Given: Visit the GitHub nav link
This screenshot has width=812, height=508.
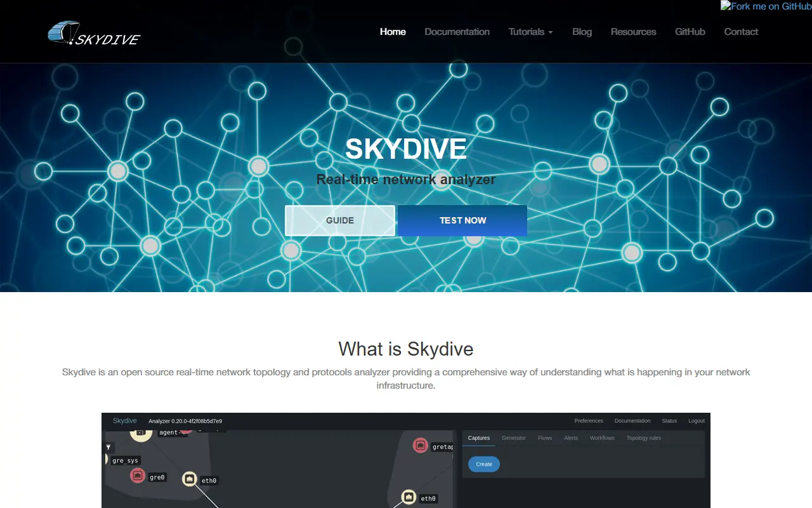Looking at the screenshot, I should (x=690, y=32).
